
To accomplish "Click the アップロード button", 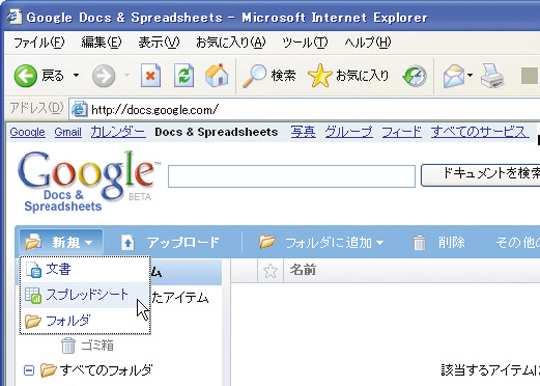I will coord(170,242).
